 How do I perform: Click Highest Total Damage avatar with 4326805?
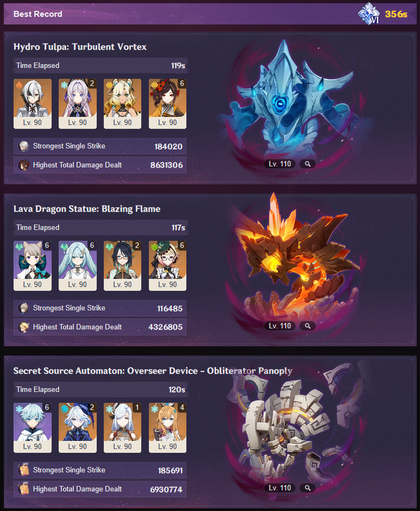(x=23, y=327)
